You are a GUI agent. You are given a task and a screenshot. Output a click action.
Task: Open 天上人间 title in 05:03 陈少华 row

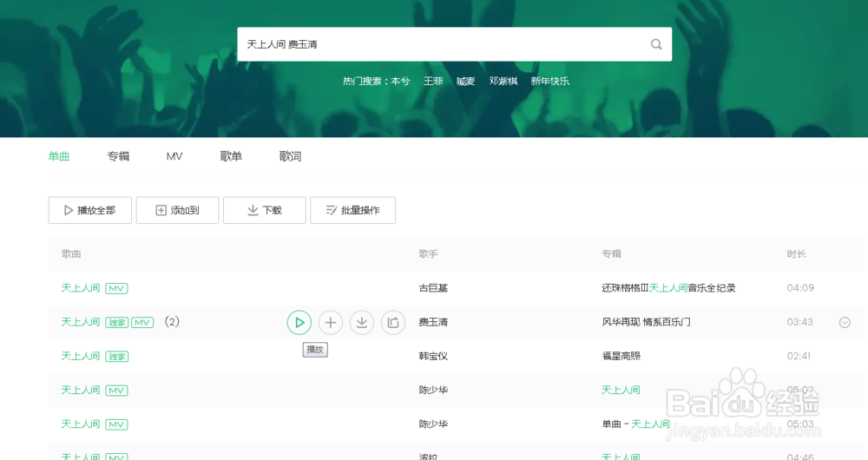pyautogui.click(x=81, y=424)
